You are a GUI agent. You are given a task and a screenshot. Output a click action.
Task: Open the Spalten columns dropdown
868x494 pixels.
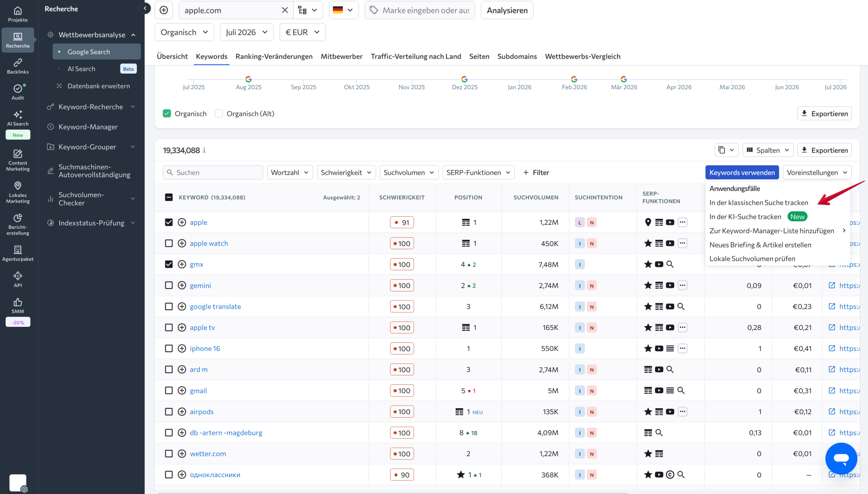click(768, 150)
